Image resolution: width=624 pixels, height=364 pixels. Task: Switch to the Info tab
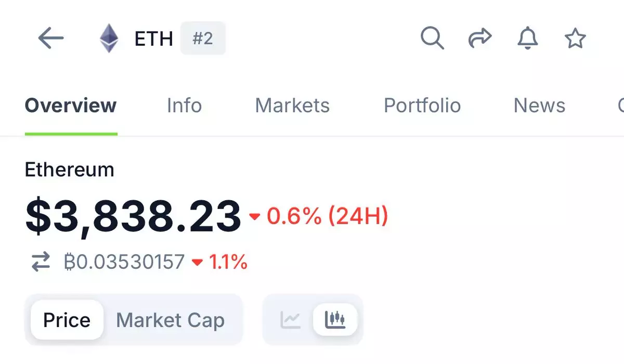pyautogui.click(x=184, y=106)
